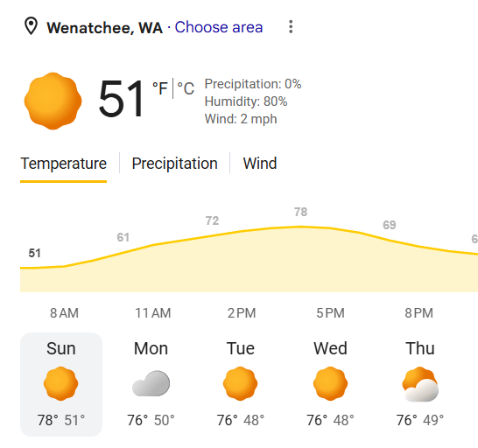478x448 pixels.
Task: Click the Wenatchee, WA location name
Action: [104, 28]
